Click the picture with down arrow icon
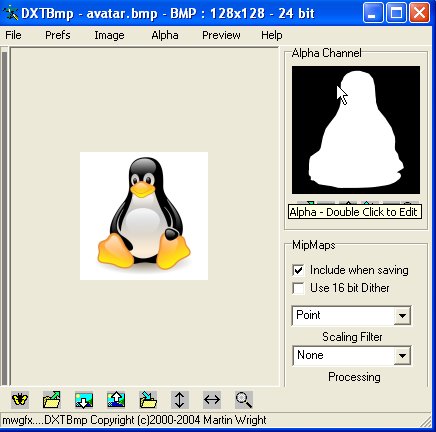Screen dimensions: 436x432 click(84, 399)
